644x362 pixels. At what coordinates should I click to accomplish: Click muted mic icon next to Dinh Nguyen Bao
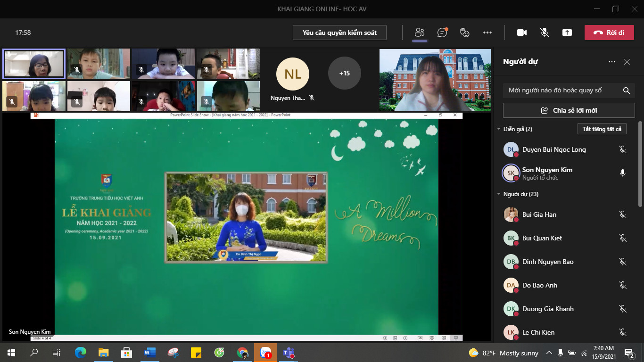(x=623, y=262)
